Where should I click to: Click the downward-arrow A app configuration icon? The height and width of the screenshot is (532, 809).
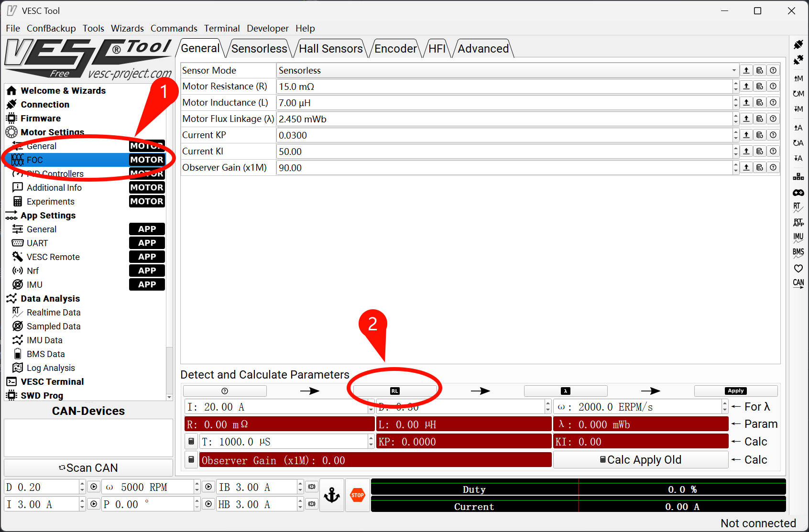pyautogui.click(x=798, y=158)
